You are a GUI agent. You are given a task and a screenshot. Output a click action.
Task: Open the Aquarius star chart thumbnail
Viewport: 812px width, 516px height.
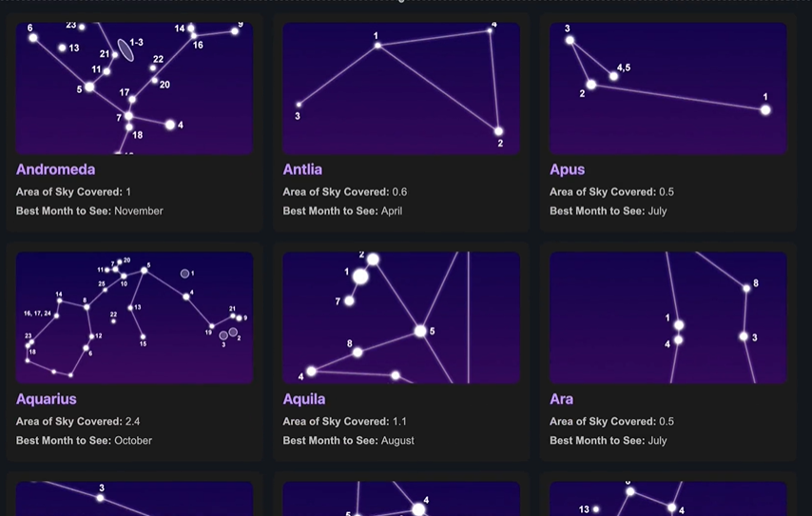134,317
